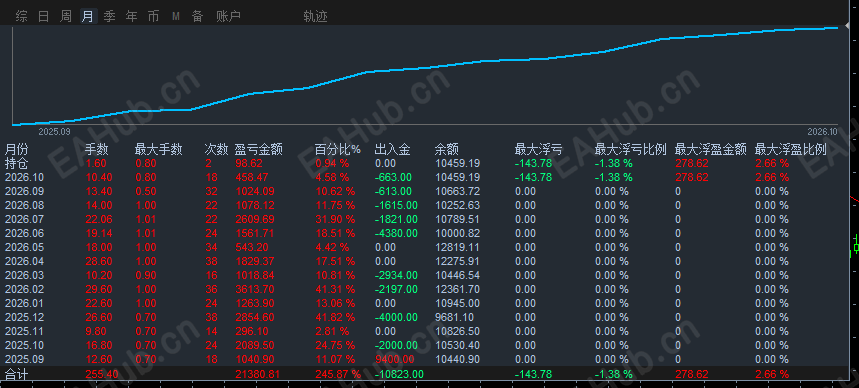Open the M tab
The image size is (859, 388).
click(176, 16)
